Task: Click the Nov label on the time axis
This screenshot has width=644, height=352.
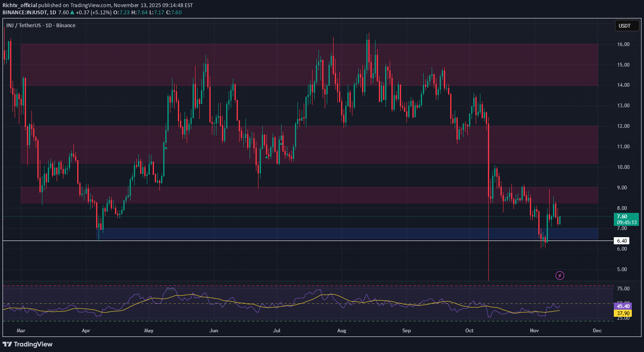Action: (x=534, y=331)
